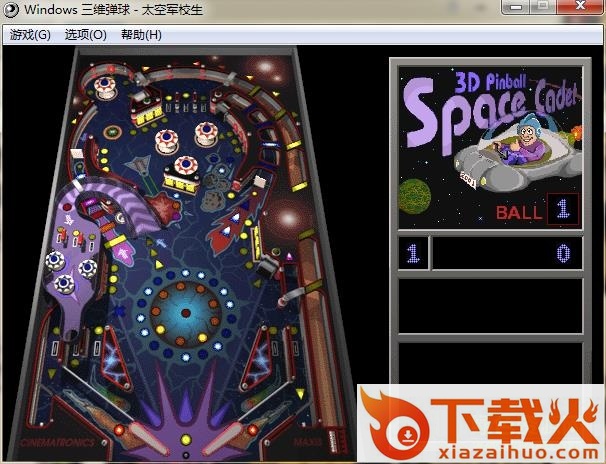Click the CINEMATRONICS label on the table

pos(59,442)
